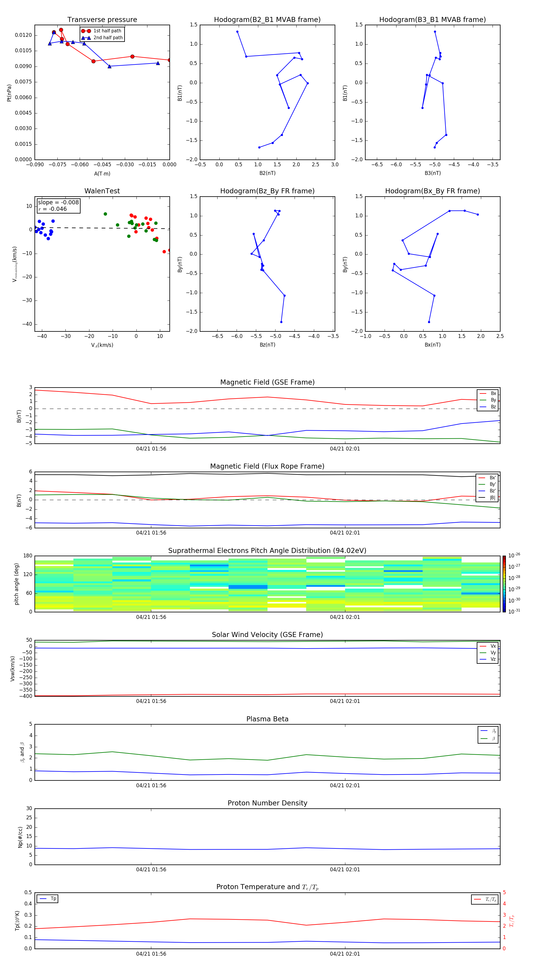The width and height of the screenshot is (535, 980).
Task: Click the 'Hodogram(Bz_By FR frame)' title
Action: (x=267, y=191)
